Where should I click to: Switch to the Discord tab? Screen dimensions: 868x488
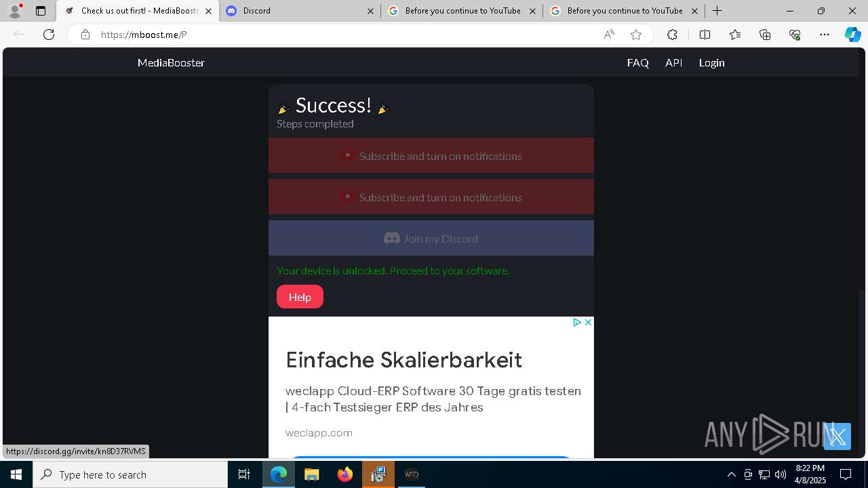[x=299, y=11]
